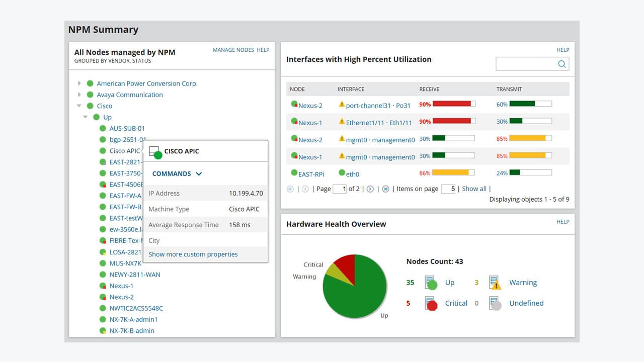Click the Show all link below the interfaces table
The width and height of the screenshot is (644, 362).
tap(474, 189)
